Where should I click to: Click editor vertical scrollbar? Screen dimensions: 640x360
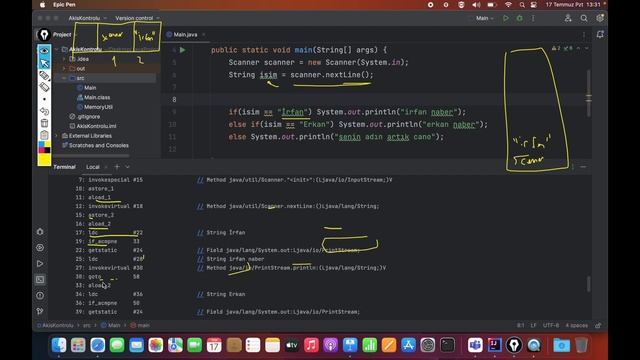point(588,93)
